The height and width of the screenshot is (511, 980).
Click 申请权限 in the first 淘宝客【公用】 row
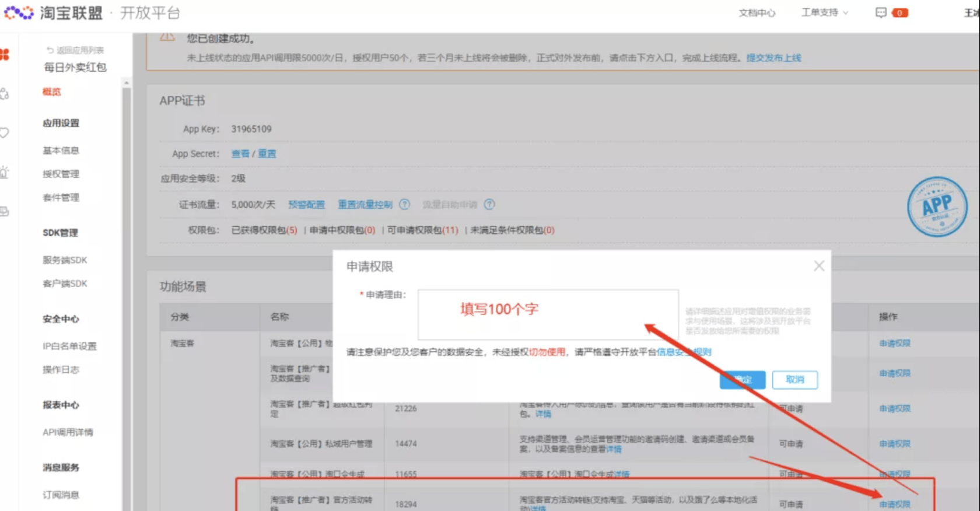(x=895, y=343)
